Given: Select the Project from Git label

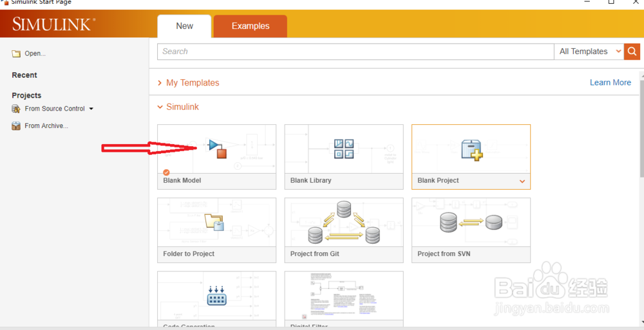Looking at the screenshot, I should pos(315,253).
